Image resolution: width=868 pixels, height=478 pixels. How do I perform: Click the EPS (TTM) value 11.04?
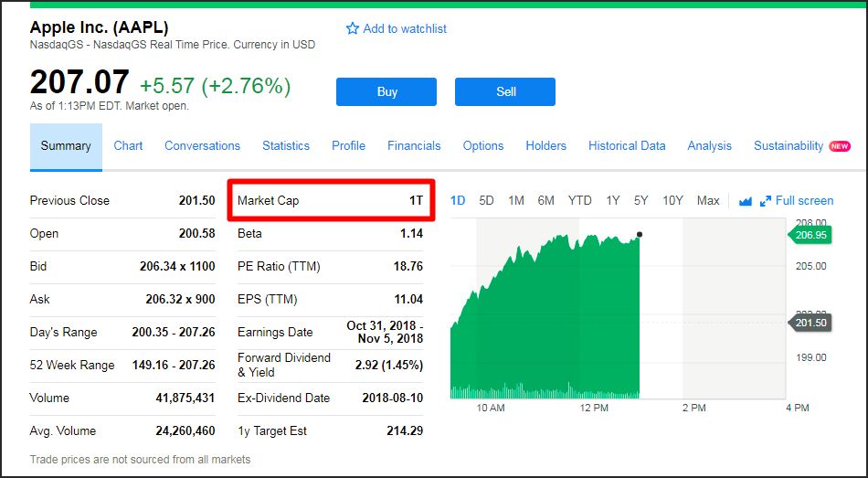point(408,299)
